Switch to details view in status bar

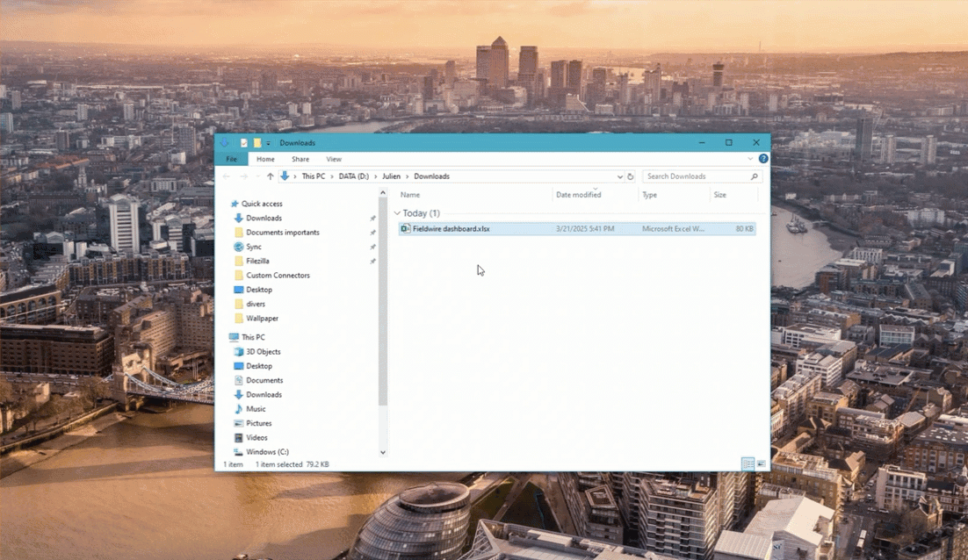point(748,463)
